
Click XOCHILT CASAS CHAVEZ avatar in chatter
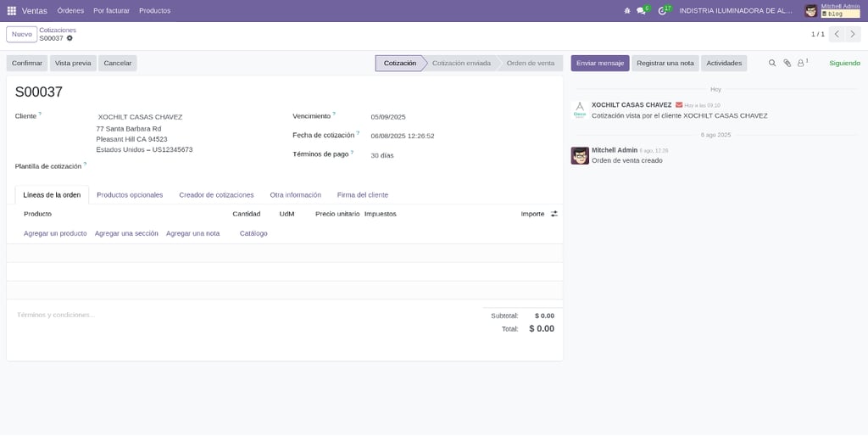[580, 109]
